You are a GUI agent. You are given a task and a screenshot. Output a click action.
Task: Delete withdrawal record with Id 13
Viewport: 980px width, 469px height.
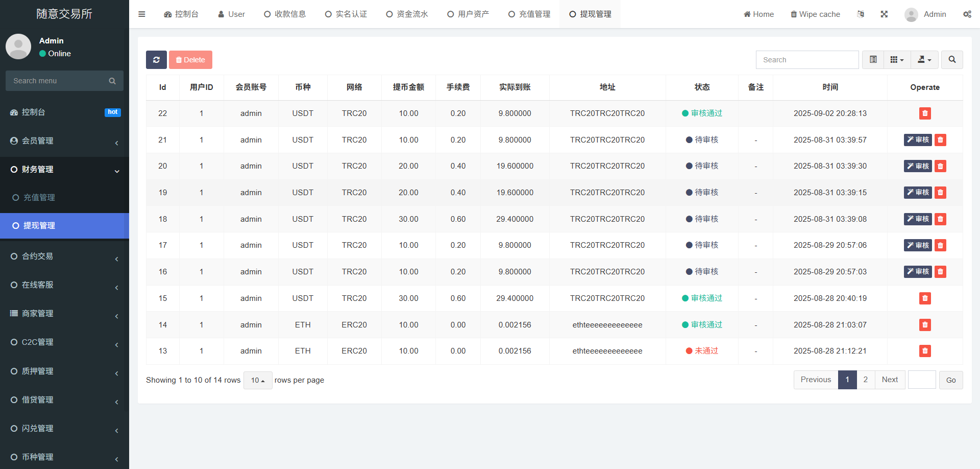coord(924,351)
